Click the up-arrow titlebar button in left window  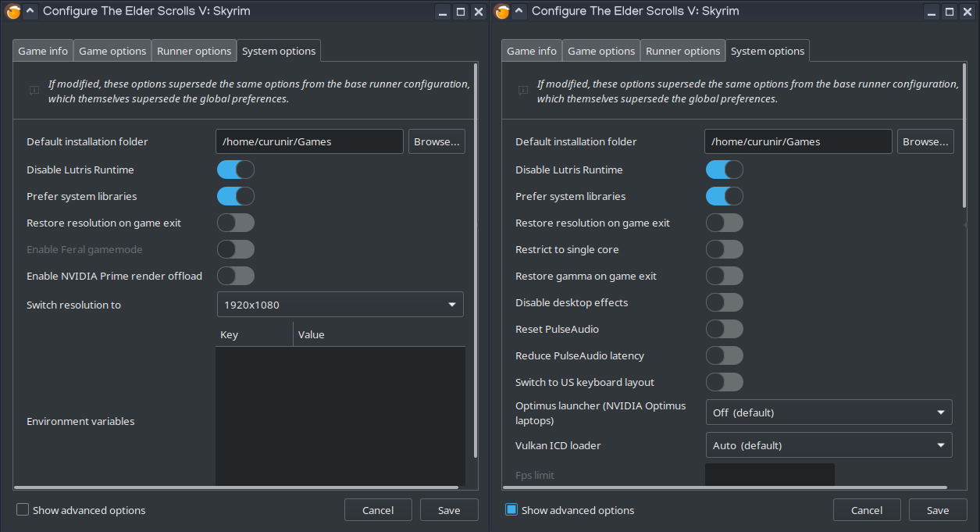pyautogui.click(x=30, y=12)
